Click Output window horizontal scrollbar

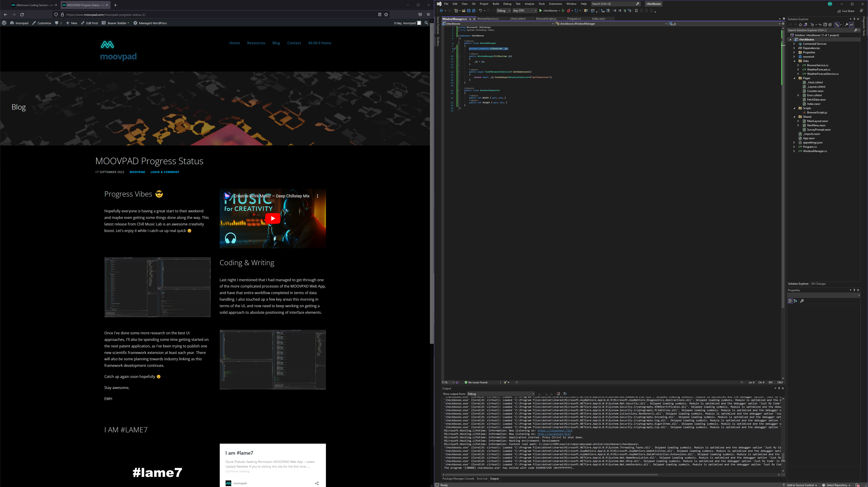pyautogui.click(x=551, y=475)
